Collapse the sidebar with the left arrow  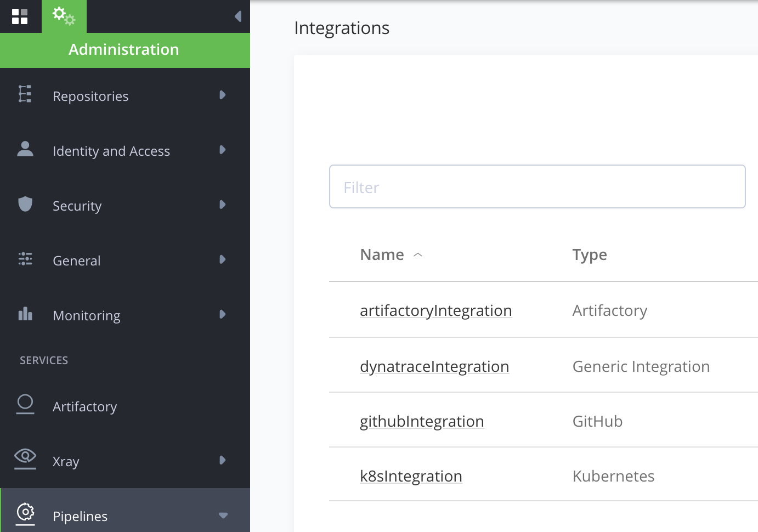tap(238, 16)
